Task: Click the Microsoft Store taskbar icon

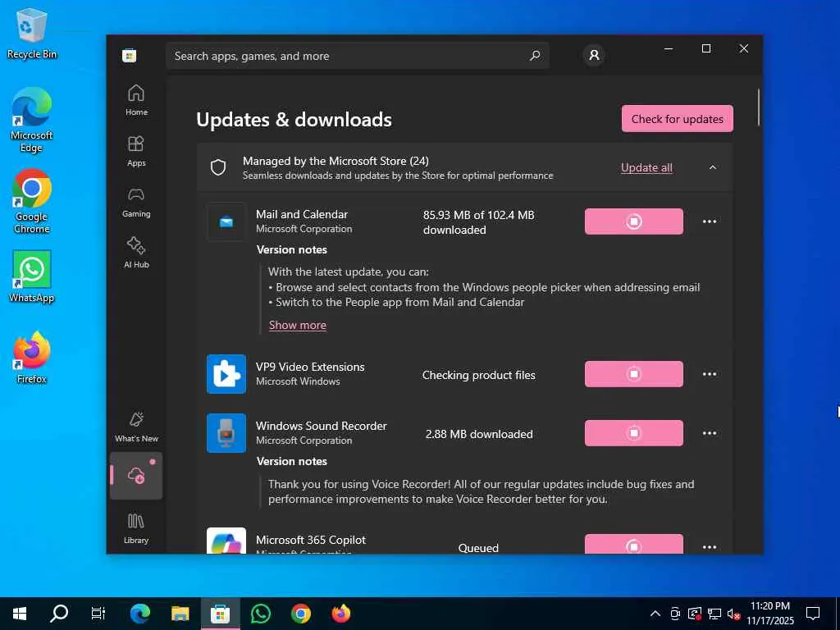Action: pyautogui.click(x=220, y=614)
